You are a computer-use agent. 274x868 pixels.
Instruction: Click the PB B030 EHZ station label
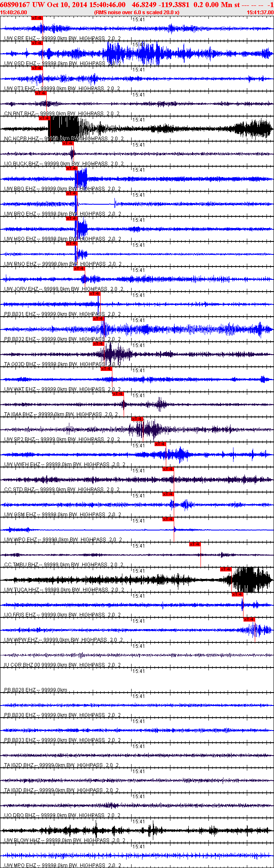tap(20, 715)
